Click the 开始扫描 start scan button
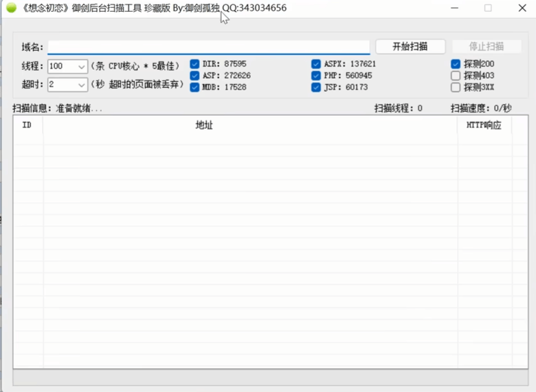Viewport: 536px width, 392px height. tap(410, 47)
